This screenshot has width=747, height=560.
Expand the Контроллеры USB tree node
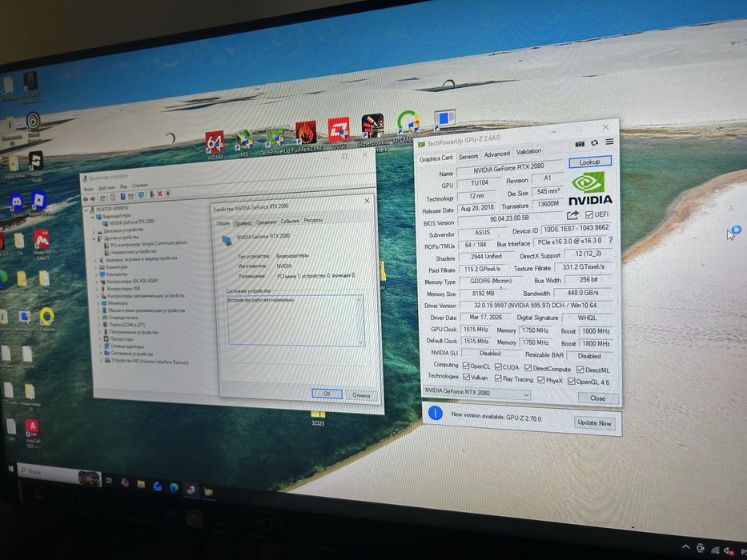(97, 289)
